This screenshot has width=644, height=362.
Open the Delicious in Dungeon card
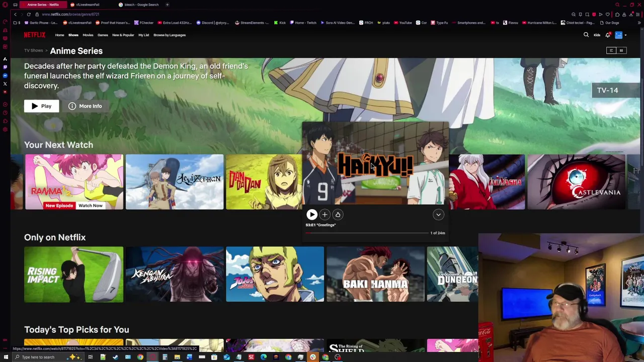(x=452, y=275)
